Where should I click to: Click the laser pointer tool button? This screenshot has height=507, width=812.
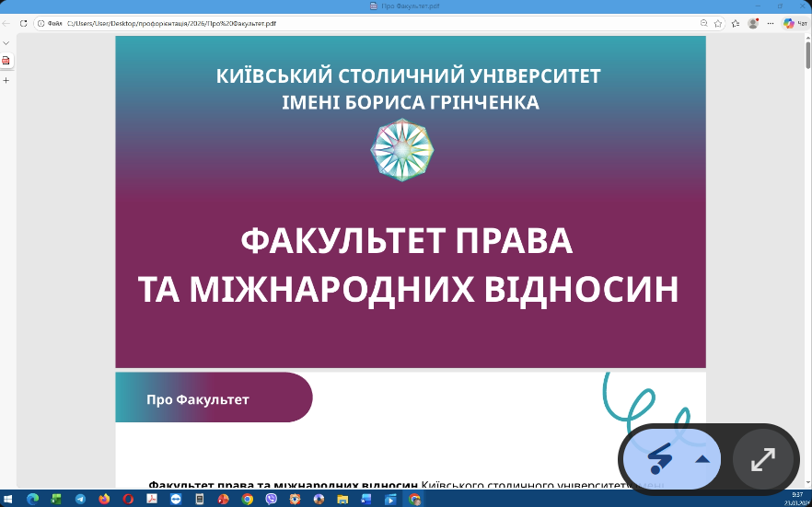tap(660, 458)
